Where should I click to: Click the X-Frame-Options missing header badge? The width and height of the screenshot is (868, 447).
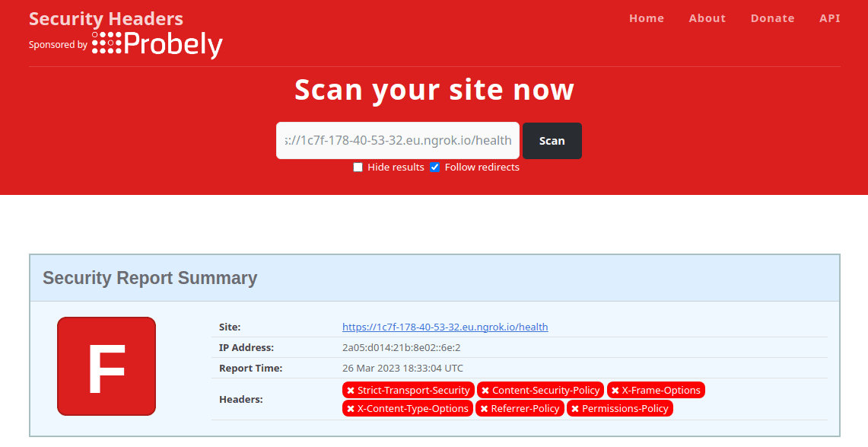(x=656, y=390)
